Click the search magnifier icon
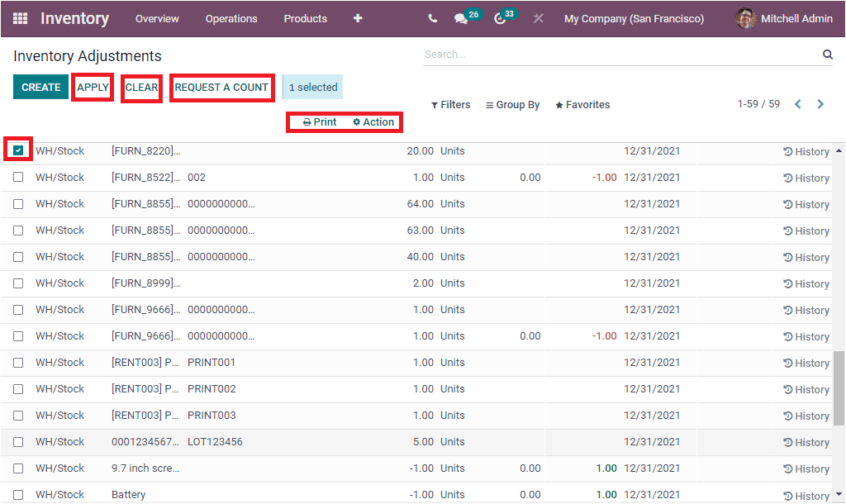 tap(827, 54)
